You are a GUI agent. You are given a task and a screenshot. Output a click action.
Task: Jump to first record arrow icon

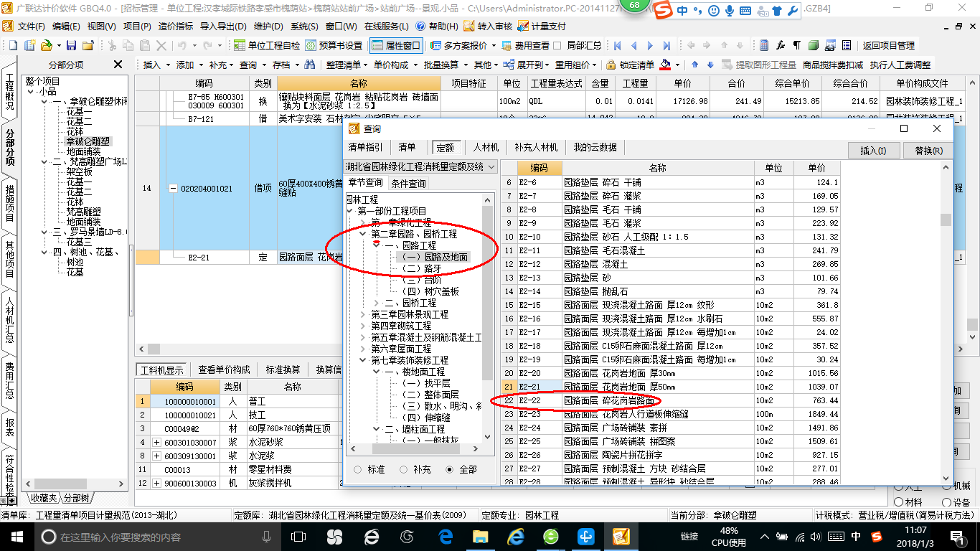617,45
